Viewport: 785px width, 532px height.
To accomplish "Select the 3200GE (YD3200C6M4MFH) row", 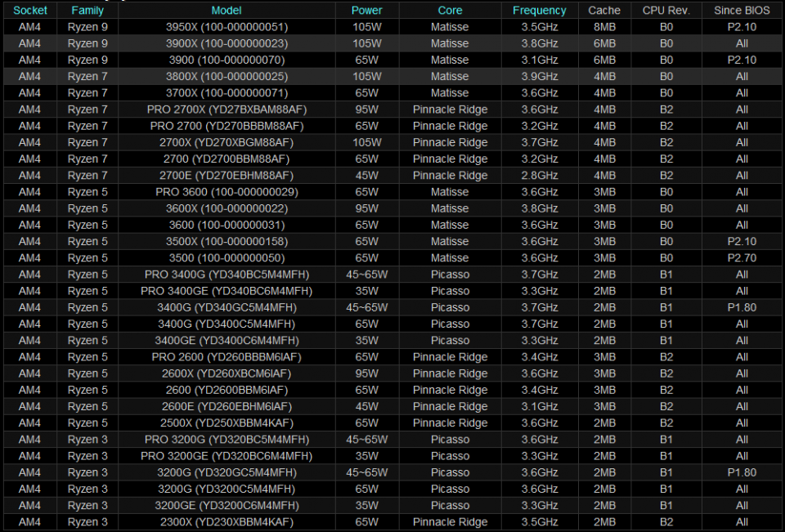I will point(392,506).
